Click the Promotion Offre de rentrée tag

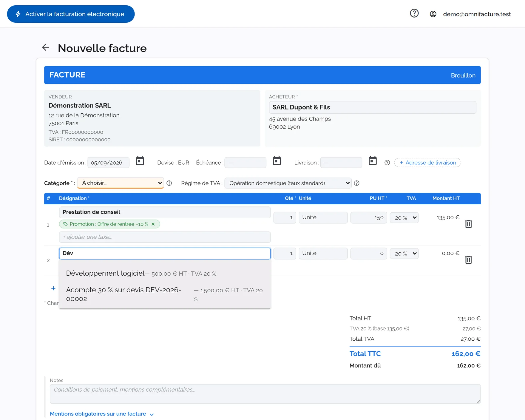point(109,224)
